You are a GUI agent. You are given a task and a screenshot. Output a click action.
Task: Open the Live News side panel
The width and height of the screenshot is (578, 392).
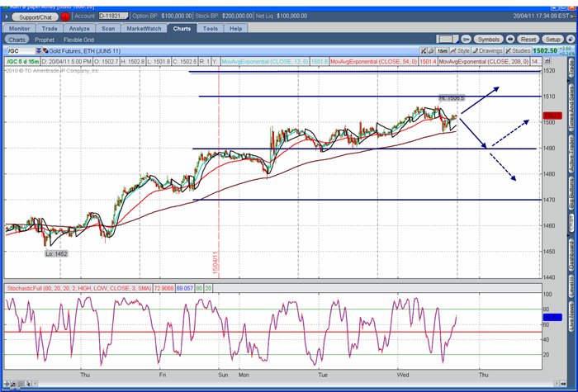click(571, 315)
